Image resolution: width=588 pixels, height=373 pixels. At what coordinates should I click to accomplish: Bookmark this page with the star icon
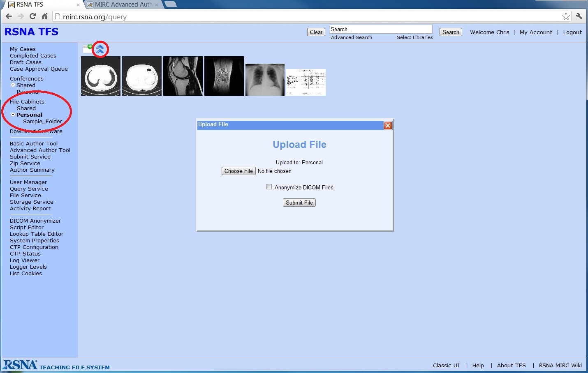click(566, 16)
